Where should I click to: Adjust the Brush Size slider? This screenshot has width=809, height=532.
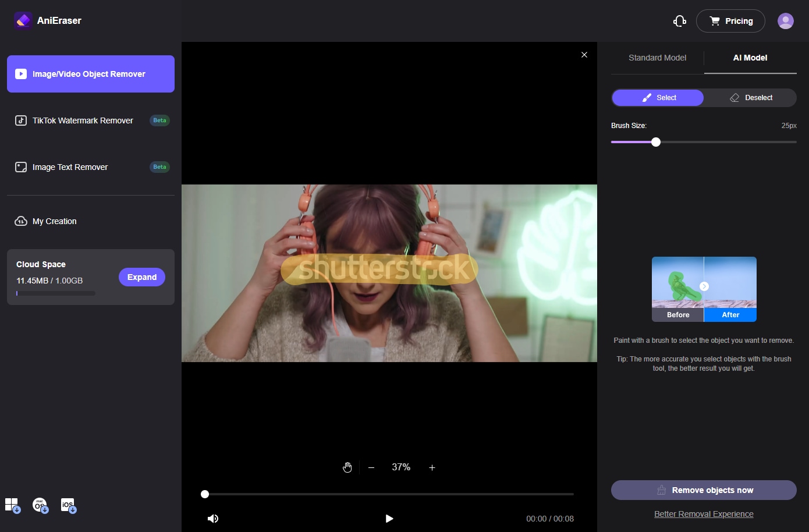click(x=656, y=142)
